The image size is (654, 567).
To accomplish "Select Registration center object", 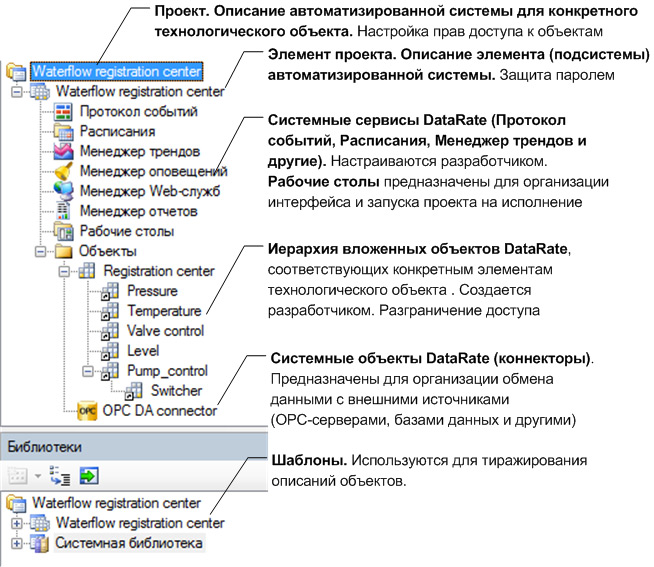I will 159,271.
